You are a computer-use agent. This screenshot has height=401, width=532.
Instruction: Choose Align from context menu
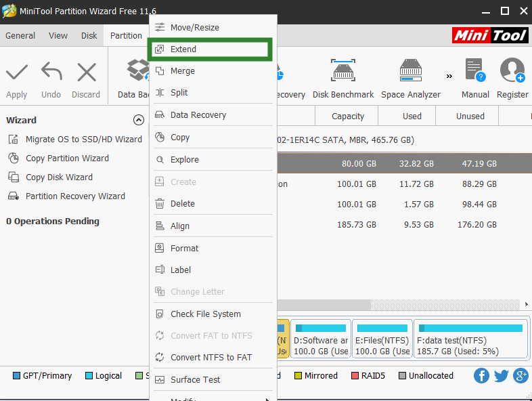(x=213, y=226)
